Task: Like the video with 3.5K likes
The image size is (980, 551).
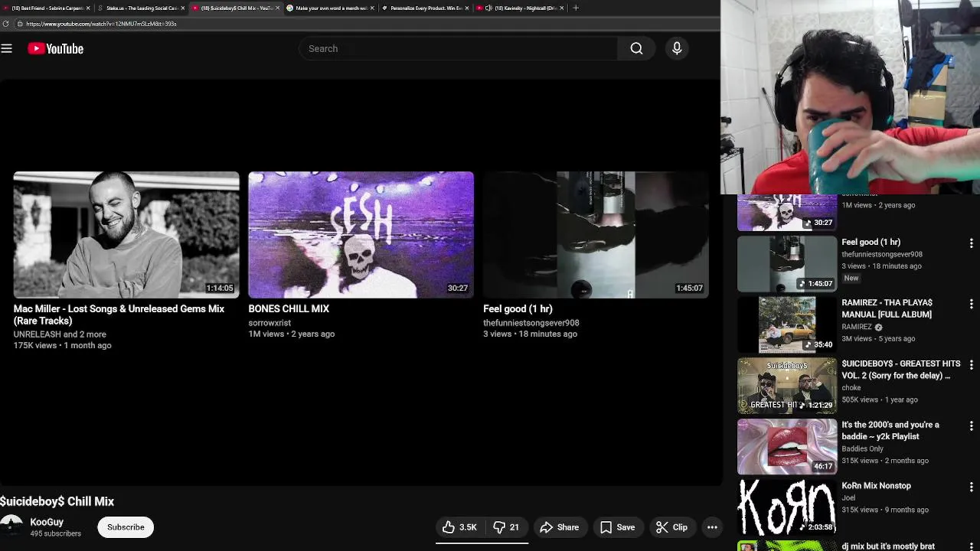Action: [459, 527]
